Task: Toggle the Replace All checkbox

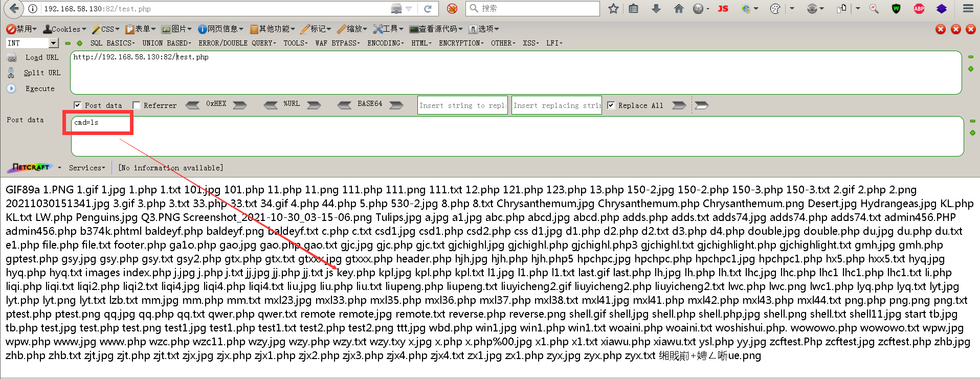Action: 611,105
